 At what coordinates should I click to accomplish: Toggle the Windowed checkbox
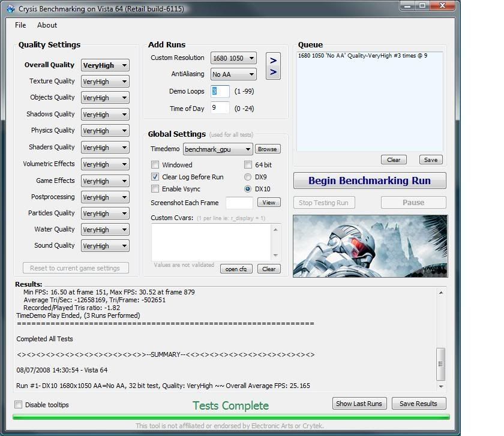pos(155,165)
